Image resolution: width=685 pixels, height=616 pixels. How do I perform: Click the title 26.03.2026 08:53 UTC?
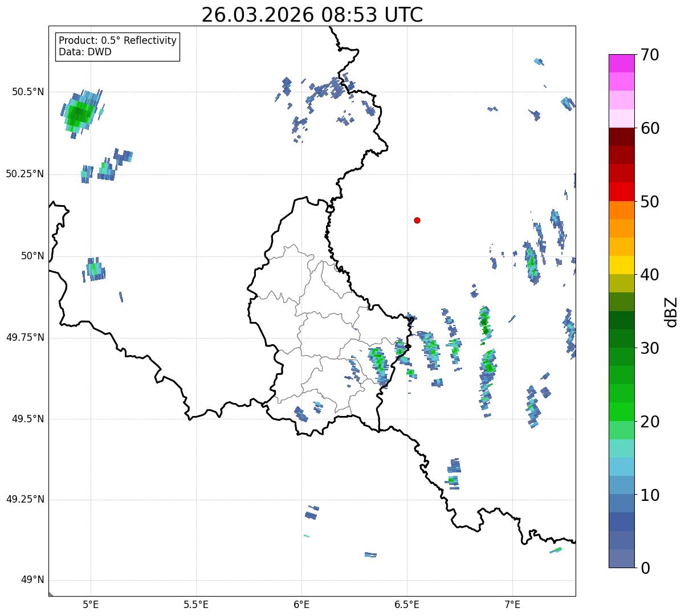point(312,15)
